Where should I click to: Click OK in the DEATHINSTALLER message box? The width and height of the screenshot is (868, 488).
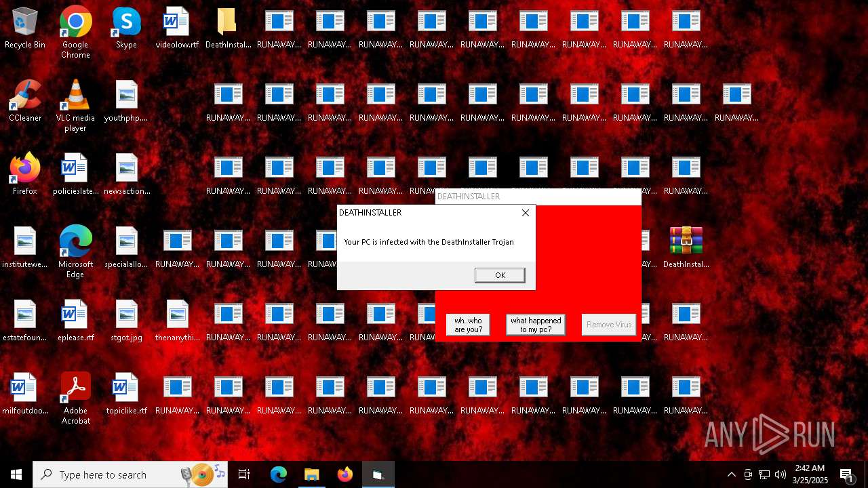pyautogui.click(x=500, y=275)
